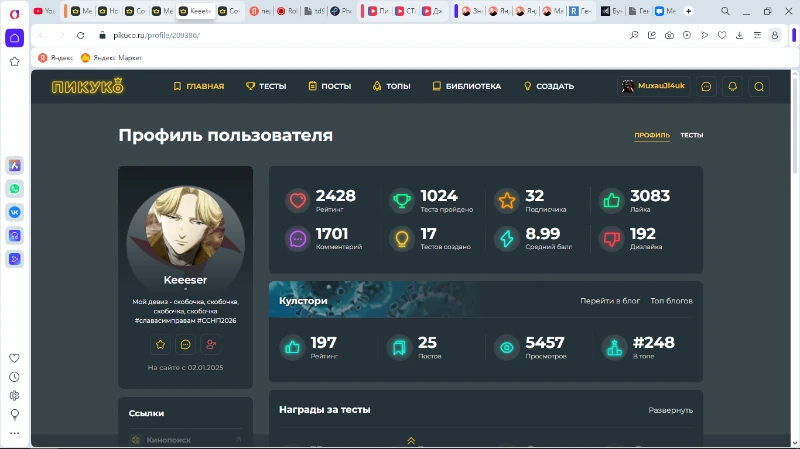
Task: Click the up chevron at page bottom
Action: pos(411,441)
